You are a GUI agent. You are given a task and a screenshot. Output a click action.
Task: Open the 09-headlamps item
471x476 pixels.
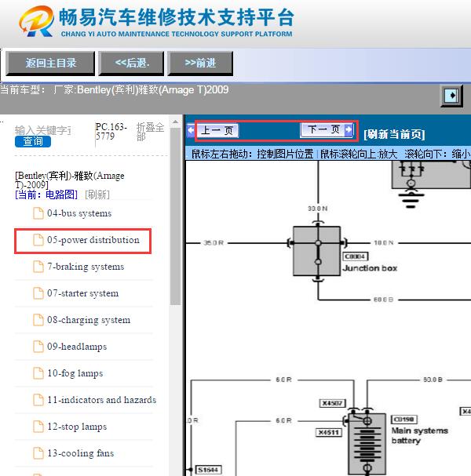coord(77,347)
